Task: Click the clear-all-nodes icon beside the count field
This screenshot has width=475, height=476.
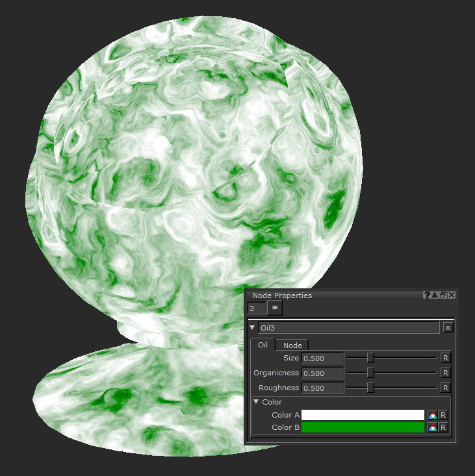Action: coord(275,308)
